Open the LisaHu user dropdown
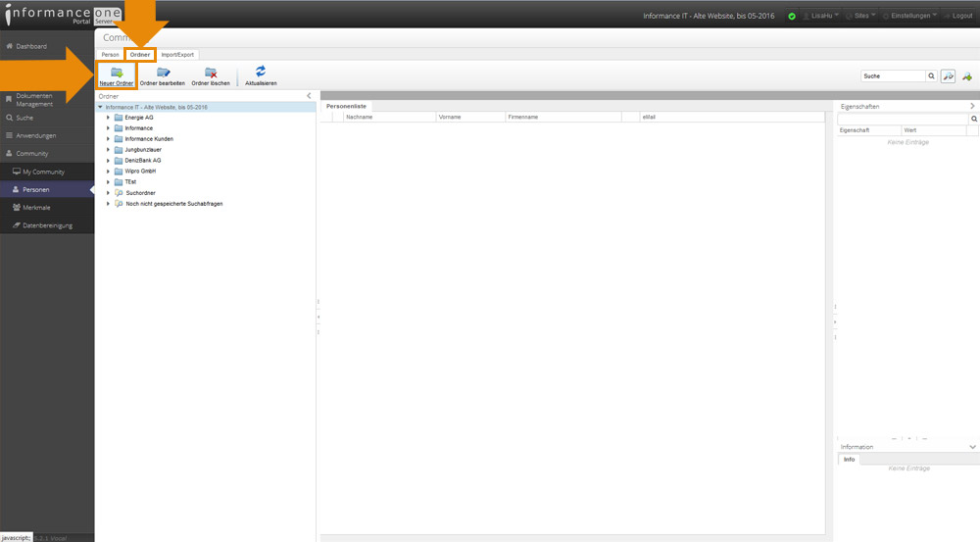This screenshot has width=980, height=542. pos(821,16)
